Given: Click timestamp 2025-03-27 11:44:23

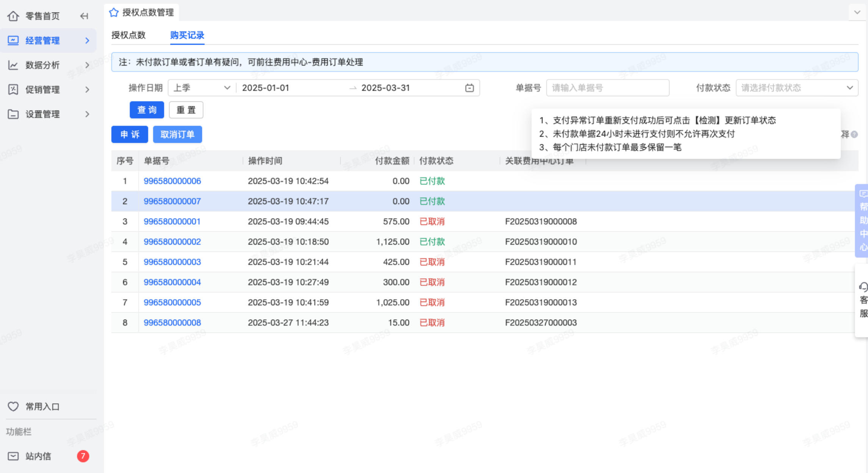Looking at the screenshot, I should (288, 323).
